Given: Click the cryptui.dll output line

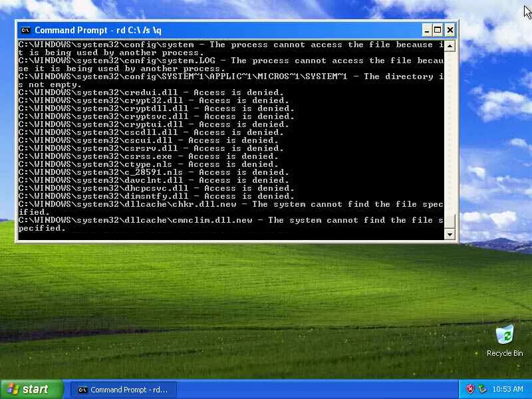Looking at the screenshot, I should [154, 124].
